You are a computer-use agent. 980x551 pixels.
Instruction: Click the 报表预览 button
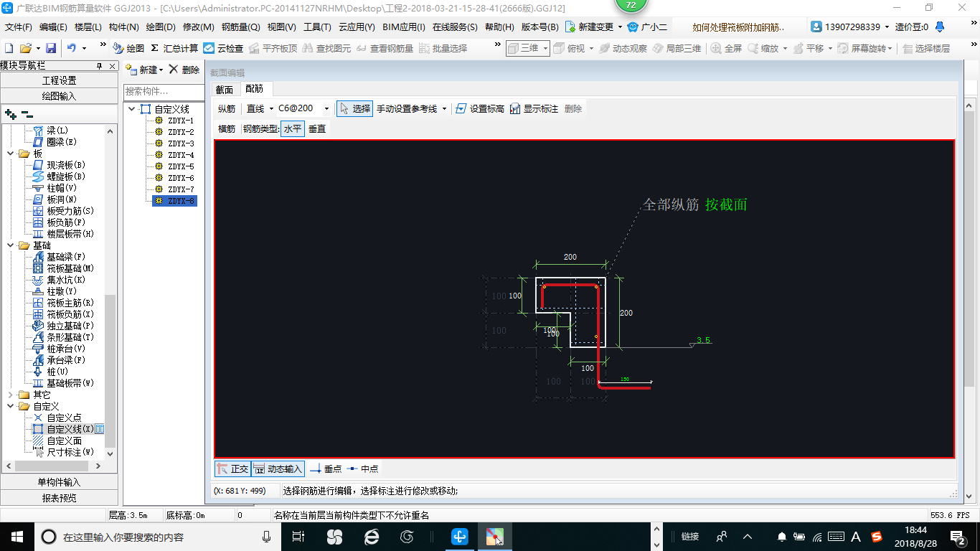coord(59,497)
